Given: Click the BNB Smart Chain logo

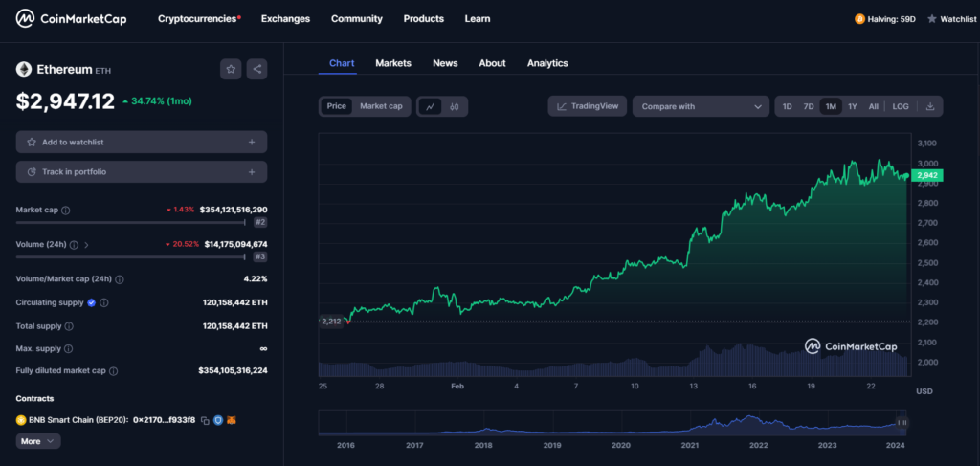Looking at the screenshot, I should 21,420.
